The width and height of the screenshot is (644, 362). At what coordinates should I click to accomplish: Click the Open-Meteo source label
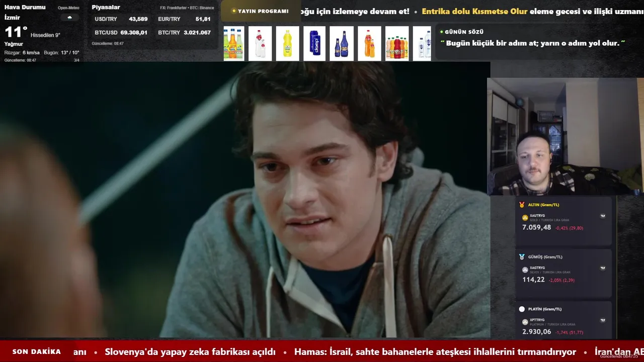(68, 8)
